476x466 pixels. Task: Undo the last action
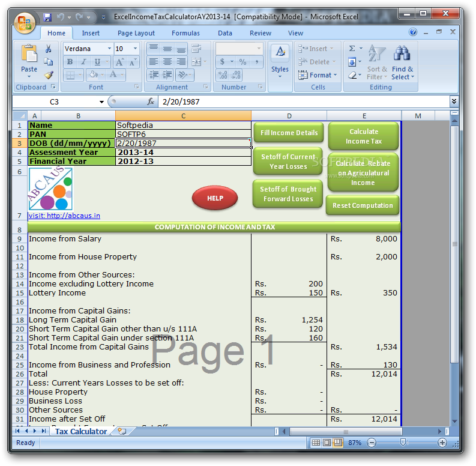pos(61,17)
